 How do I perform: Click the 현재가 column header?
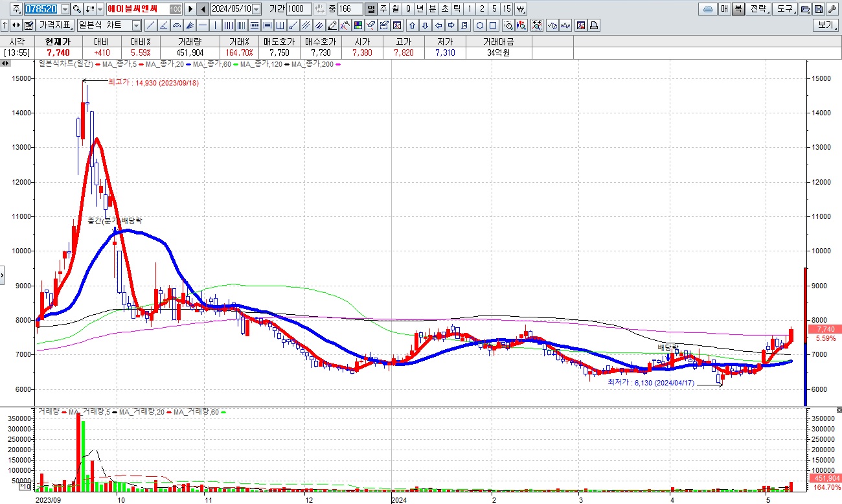coord(58,41)
